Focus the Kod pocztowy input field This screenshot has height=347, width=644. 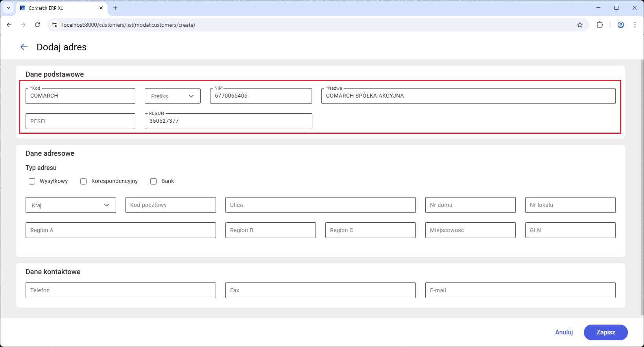click(x=171, y=205)
